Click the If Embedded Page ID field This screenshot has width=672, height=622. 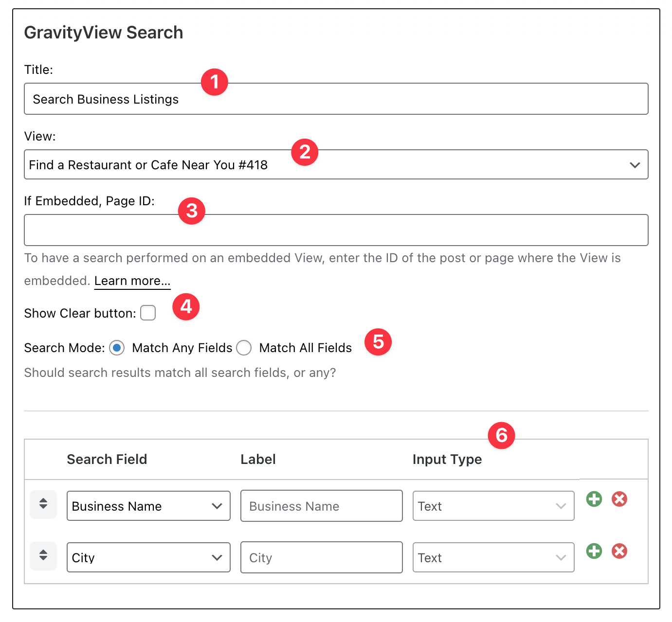click(x=336, y=230)
